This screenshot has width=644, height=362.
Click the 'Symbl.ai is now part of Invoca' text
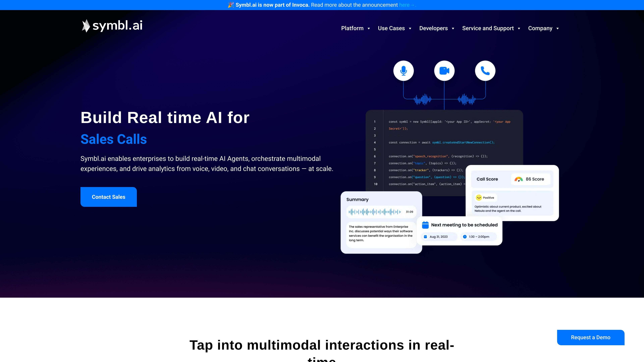tap(273, 5)
